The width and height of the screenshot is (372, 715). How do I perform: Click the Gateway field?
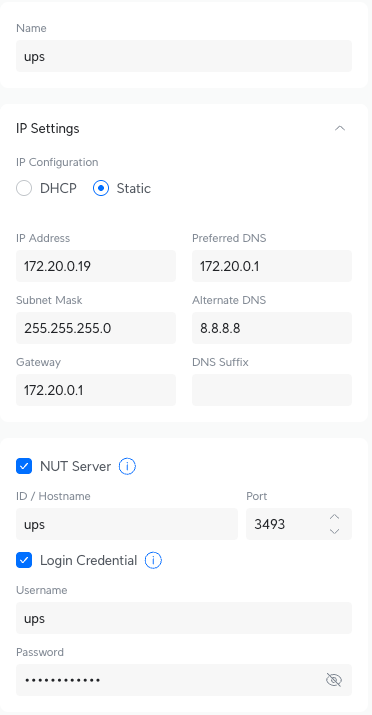coord(96,390)
